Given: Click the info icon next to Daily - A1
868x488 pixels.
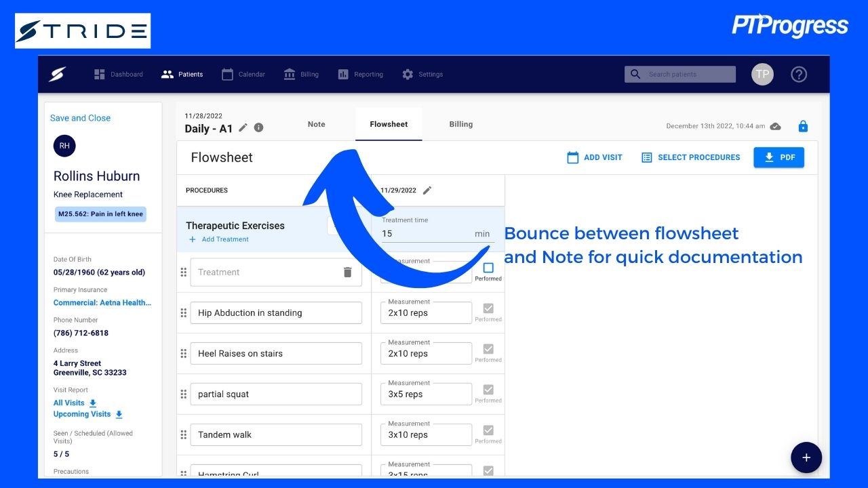Looking at the screenshot, I should (x=258, y=128).
